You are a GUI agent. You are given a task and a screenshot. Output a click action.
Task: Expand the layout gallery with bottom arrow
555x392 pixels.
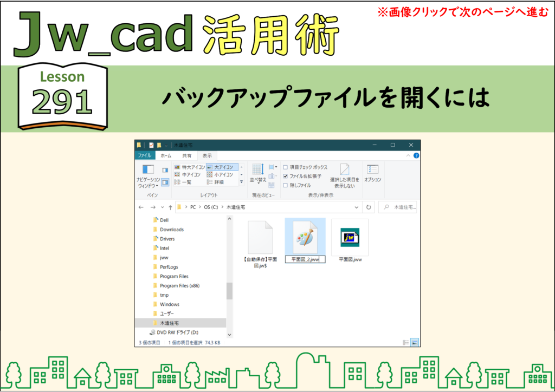[x=241, y=182]
